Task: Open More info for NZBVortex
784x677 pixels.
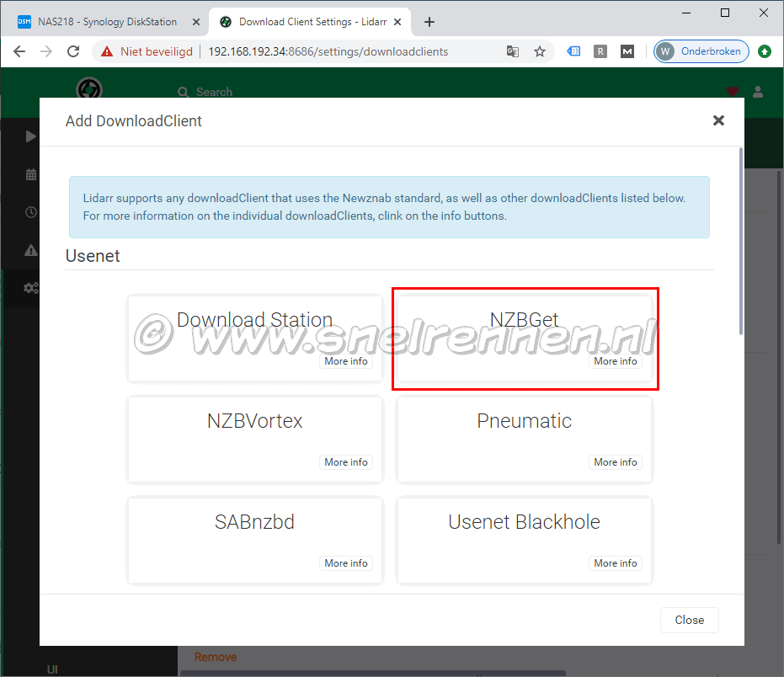Action: tap(346, 462)
